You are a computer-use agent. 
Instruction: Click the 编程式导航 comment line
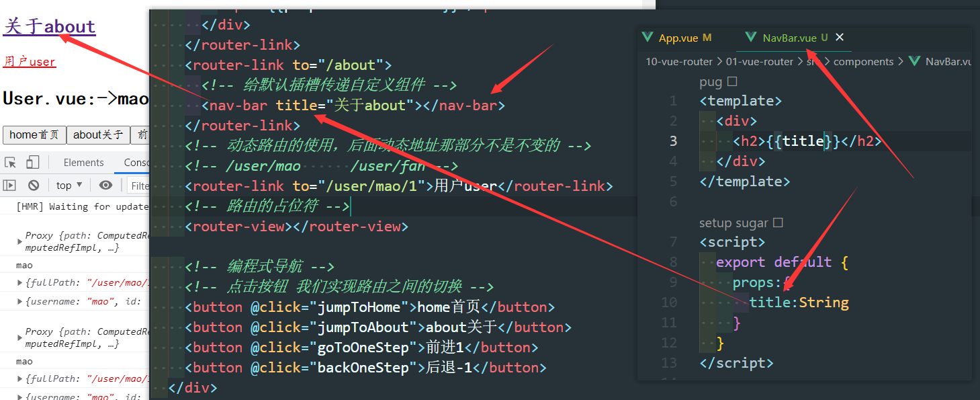[260, 267]
